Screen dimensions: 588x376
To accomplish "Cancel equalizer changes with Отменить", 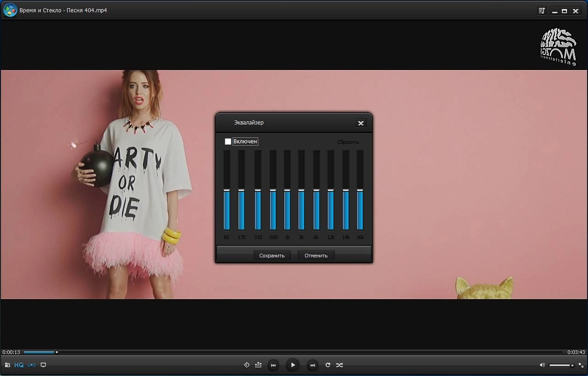I will (x=316, y=256).
